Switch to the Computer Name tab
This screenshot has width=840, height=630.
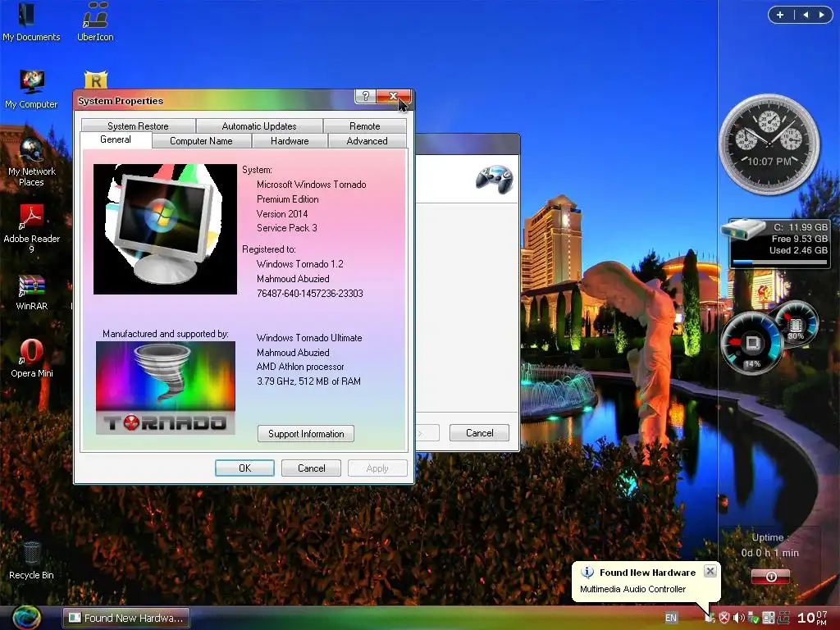(202, 141)
